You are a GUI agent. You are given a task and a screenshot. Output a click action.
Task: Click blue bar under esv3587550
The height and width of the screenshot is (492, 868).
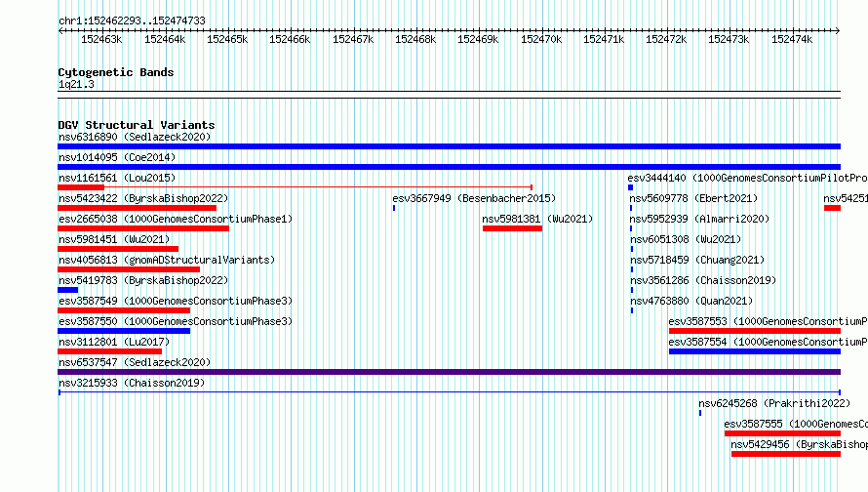point(124,331)
